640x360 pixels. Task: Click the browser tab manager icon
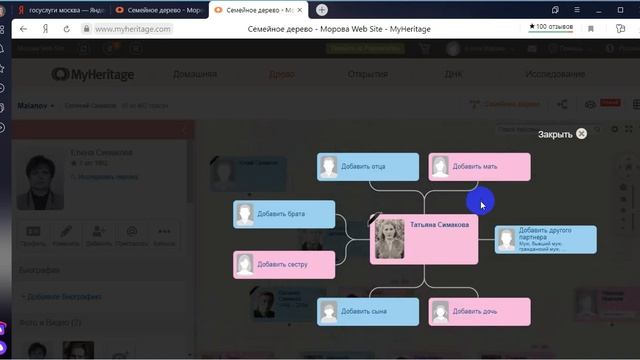pos(555,10)
